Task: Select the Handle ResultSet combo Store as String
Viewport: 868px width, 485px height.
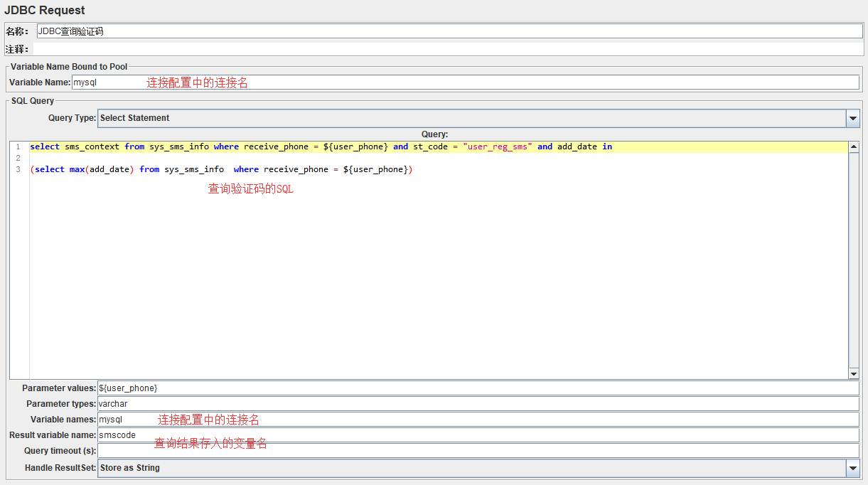Action: pos(478,468)
